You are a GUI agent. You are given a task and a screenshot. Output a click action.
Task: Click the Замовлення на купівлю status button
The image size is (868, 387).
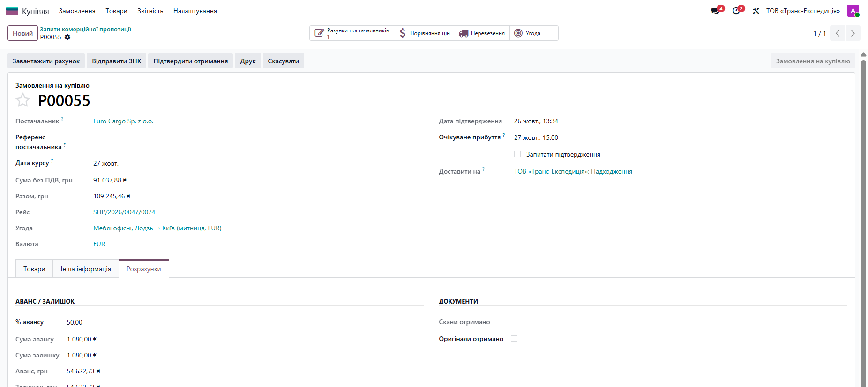coord(813,61)
